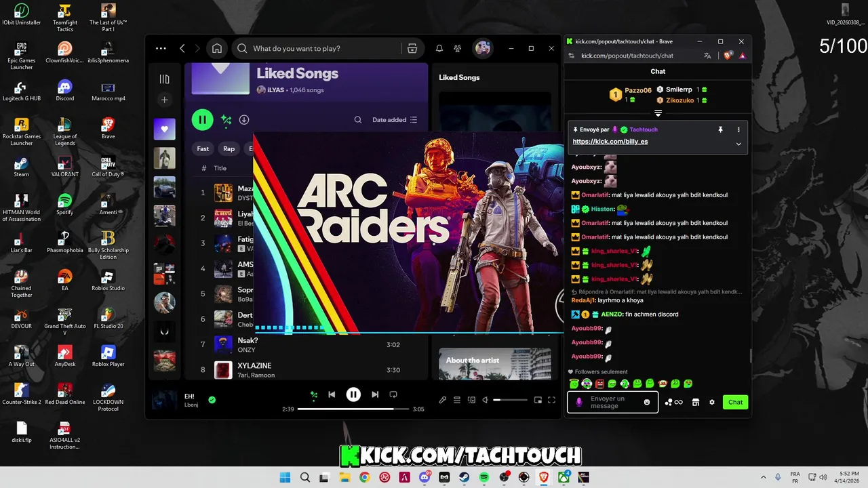The width and height of the screenshot is (868, 488).
Task: Select the Fast filter chip
Action: coord(203,148)
